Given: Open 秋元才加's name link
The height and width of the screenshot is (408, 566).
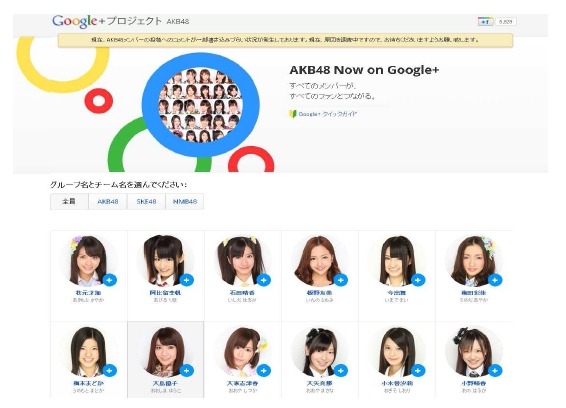Looking at the screenshot, I should coord(88,293).
